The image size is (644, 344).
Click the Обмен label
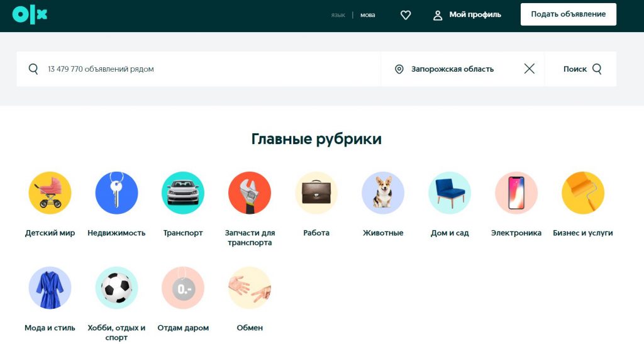(x=250, y=328)
